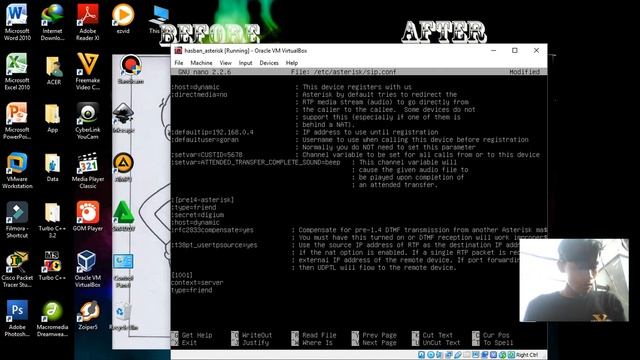Select the Adobe Photoshop desktop icon

tap(17, 318)
